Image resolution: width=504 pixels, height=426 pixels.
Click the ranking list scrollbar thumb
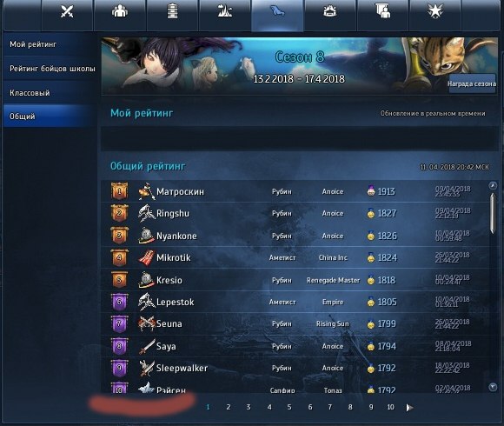pyautogui.click(x=493, y=214)
